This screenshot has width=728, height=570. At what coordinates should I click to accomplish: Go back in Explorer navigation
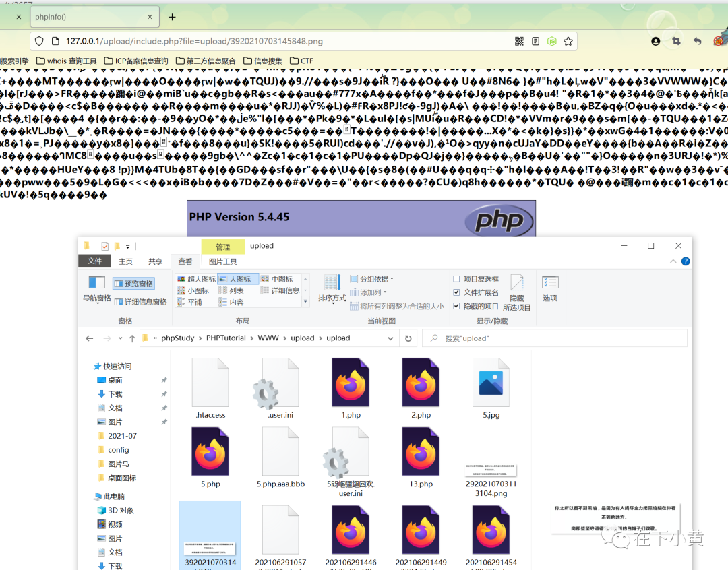tap(90, 338)
